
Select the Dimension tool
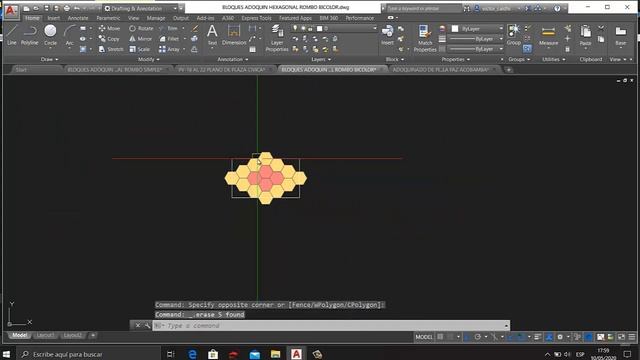point(234,34)
